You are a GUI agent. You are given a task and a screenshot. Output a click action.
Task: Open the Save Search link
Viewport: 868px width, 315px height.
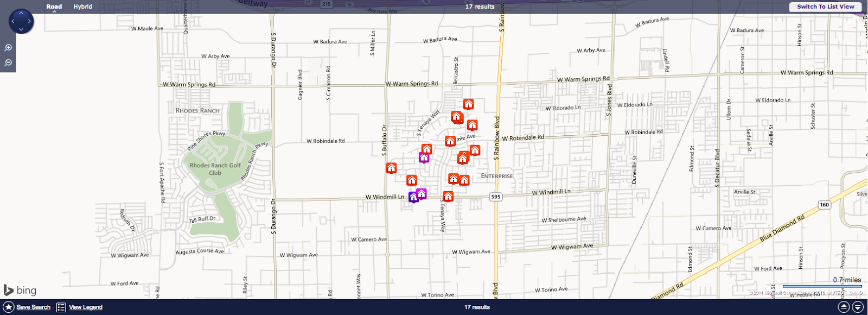tap(34, 307)
